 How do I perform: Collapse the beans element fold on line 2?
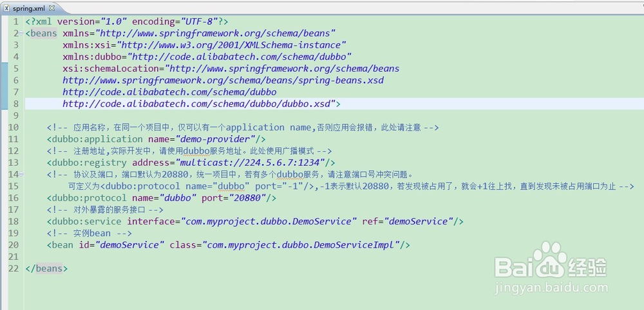tap(21, 33)
